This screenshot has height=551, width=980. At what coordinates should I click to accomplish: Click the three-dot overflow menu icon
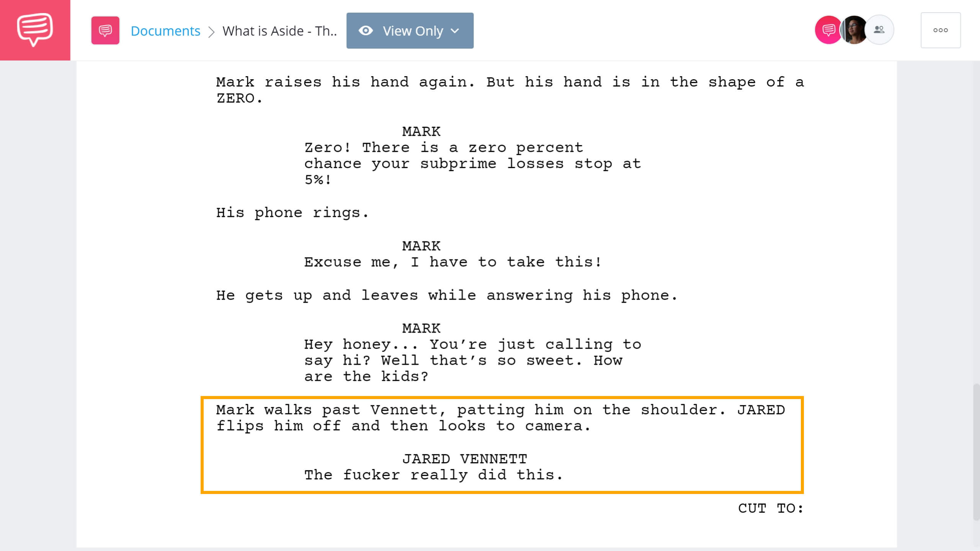click(940, 30)
